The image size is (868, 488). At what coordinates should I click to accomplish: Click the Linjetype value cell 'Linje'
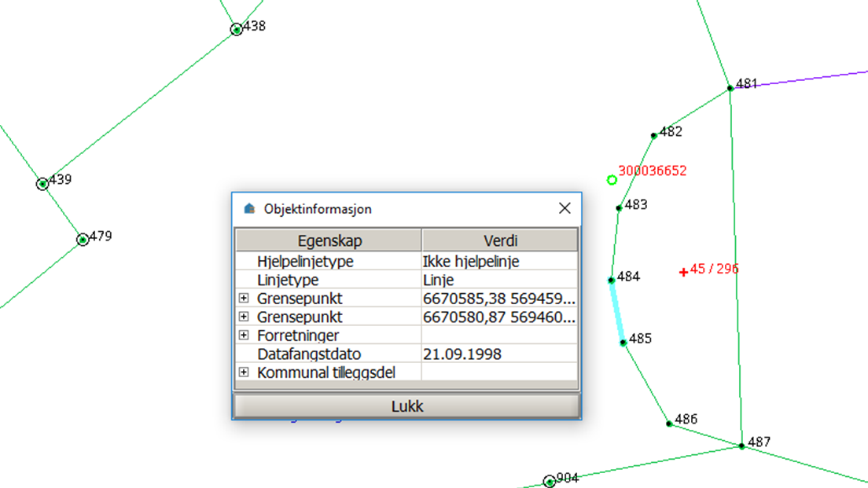pyautogui.click(x=438, y=280)
